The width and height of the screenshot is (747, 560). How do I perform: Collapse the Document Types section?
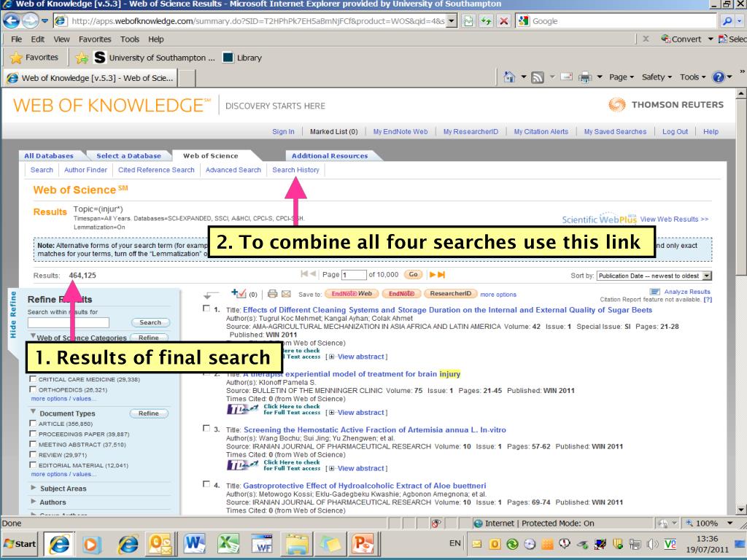click(34, 412)
